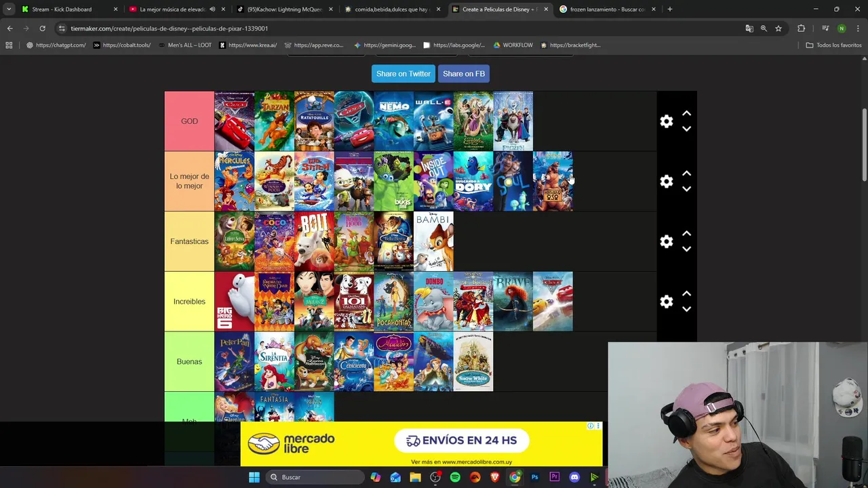Reload the tiermaker page

coord(42,28)
